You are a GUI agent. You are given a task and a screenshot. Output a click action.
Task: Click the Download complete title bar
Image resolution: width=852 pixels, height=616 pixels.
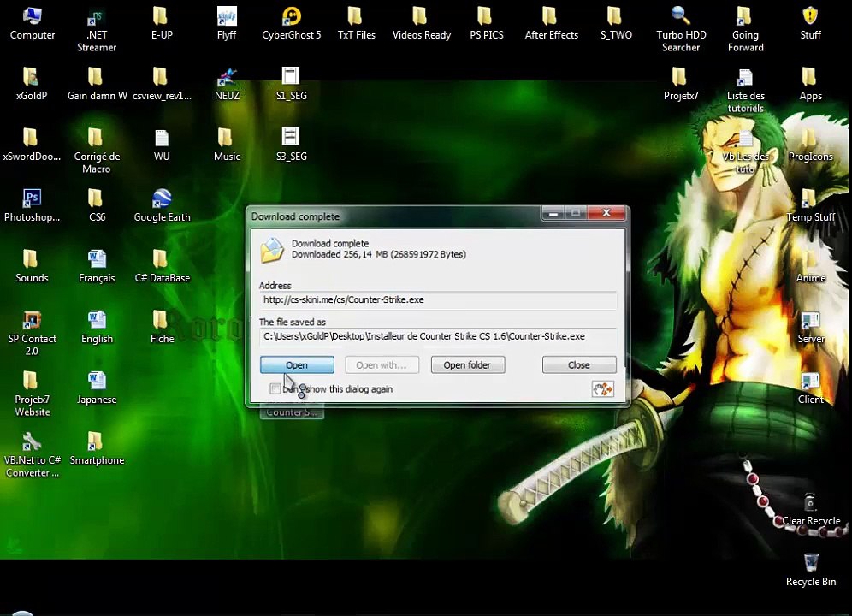click(394, 216)
